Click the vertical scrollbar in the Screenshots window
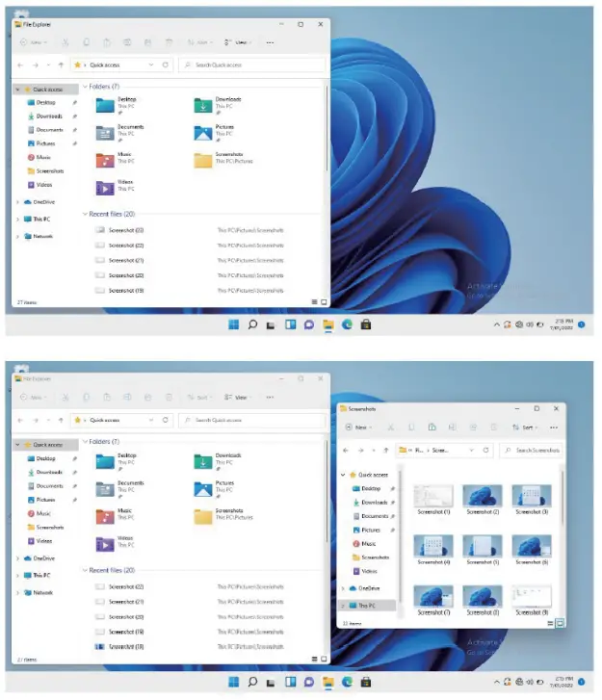 coord(563,498)
